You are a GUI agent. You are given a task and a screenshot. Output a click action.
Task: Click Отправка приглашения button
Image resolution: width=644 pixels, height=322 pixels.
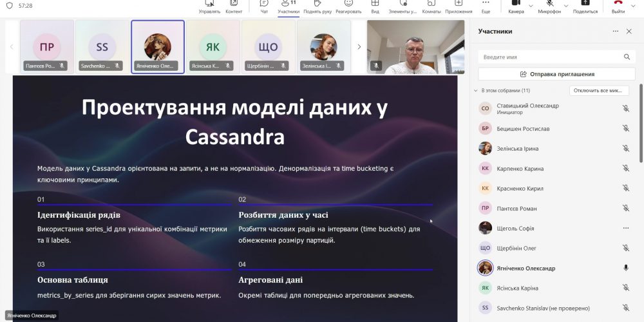pos(556,74)
